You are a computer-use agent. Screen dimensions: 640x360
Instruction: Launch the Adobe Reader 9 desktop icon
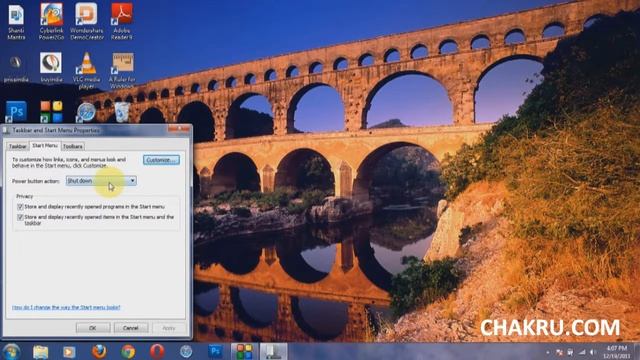coord(122,22)
